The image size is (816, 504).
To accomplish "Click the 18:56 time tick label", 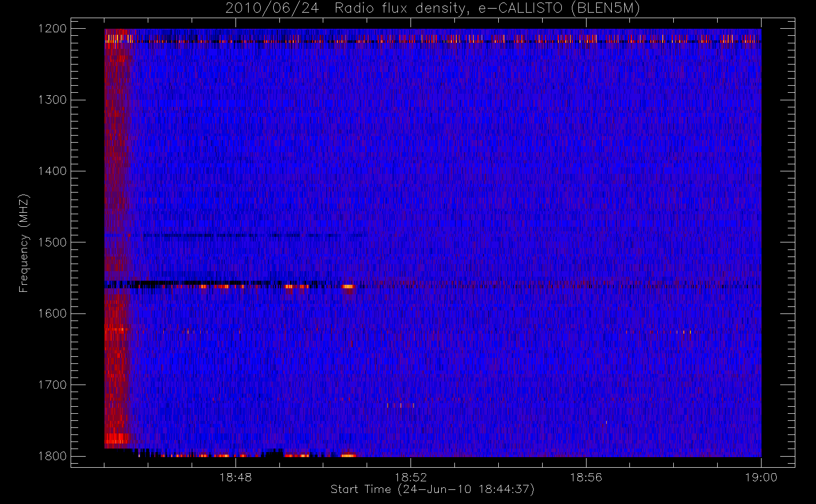I will [x=586, y=477].
